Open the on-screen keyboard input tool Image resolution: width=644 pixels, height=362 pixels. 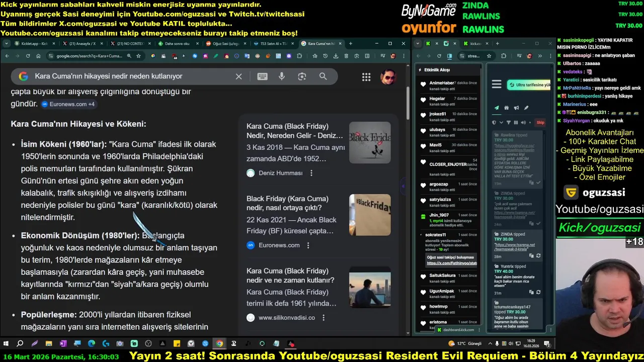tap(262, 76)
